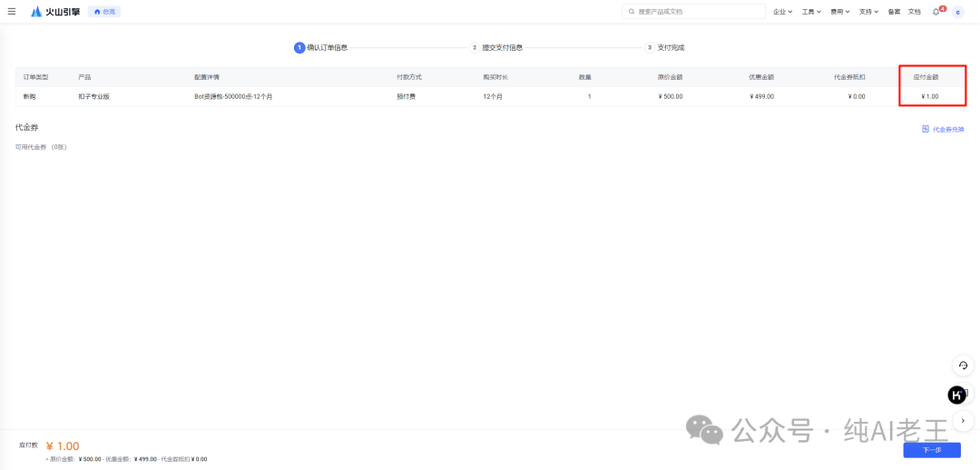Expand the 企业 dropdown menu
Viewport: 980px width, 470px height.
782,11
